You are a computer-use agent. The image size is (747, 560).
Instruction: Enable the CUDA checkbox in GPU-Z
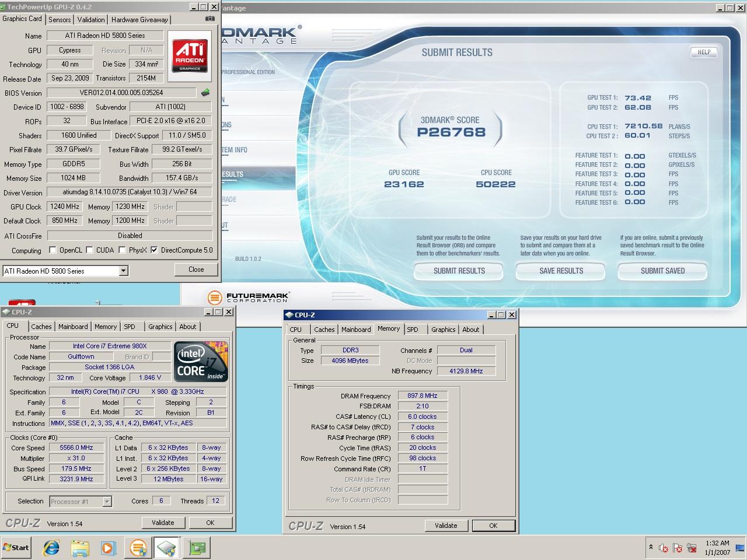[x=90, y=250]
